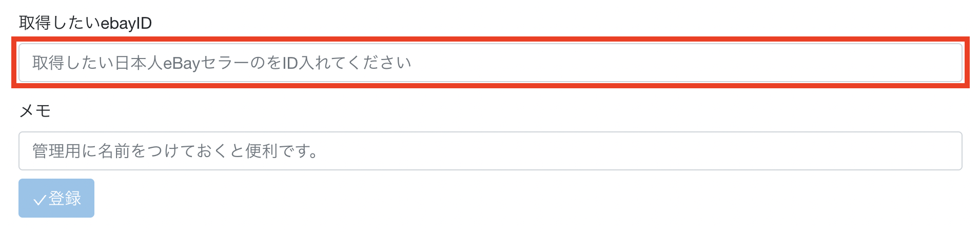Focus the first text input of form
Viewport: 980px width, 232px height.
pos(490,63)
